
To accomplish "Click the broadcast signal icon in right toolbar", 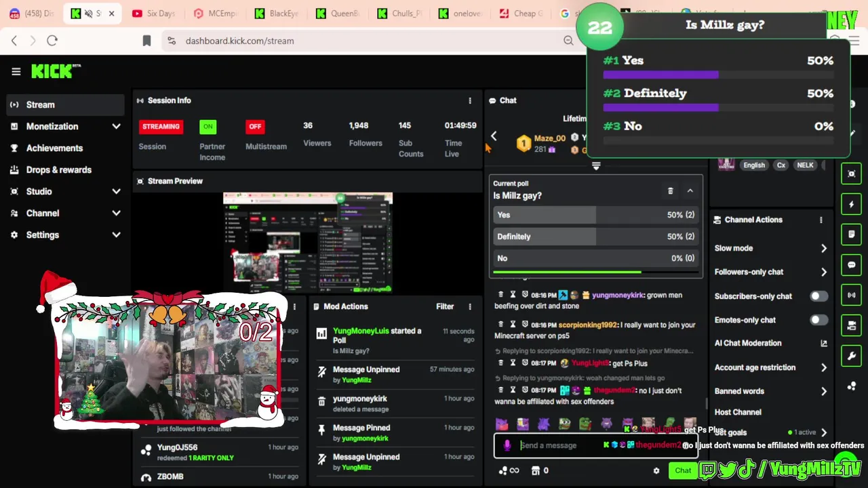I will pos(852,296).
